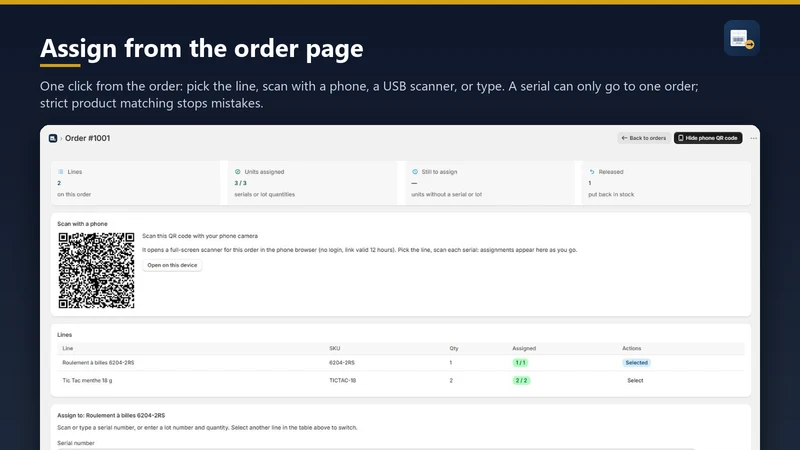Click Hide phone QR code button
The height and width of the screenshot is (450, 800).
(x=708, y=138)
